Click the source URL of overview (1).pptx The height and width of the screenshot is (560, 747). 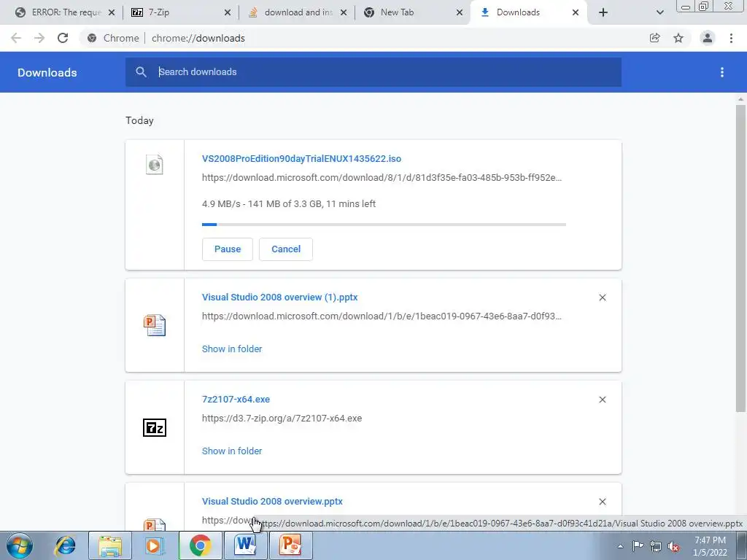382,316
